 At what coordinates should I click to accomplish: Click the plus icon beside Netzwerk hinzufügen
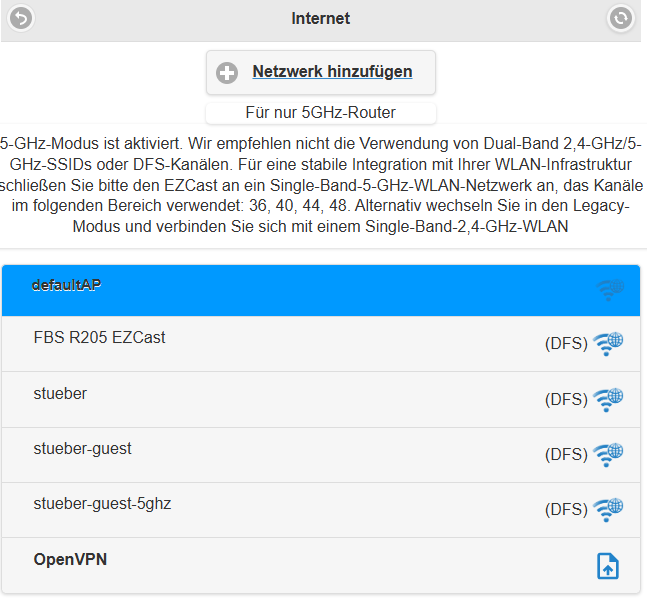pos(227,73)
